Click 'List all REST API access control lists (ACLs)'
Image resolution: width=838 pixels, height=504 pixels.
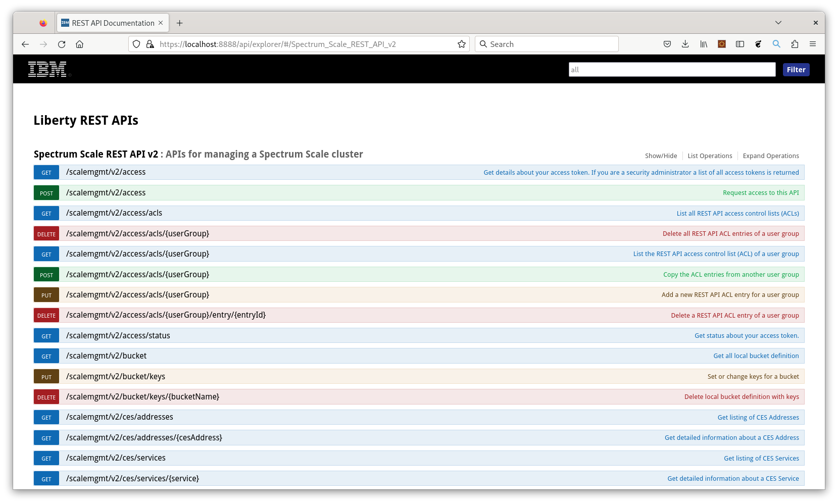737,214
